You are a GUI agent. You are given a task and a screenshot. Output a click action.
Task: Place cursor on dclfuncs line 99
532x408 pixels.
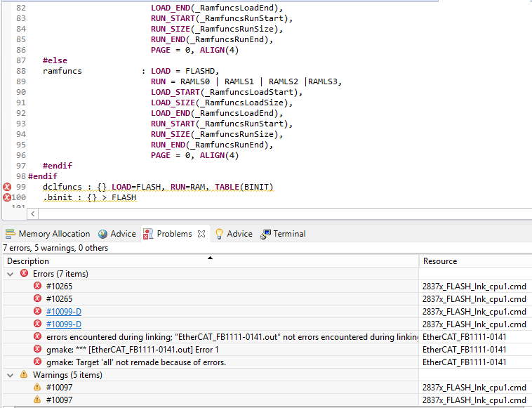[158, 187]
